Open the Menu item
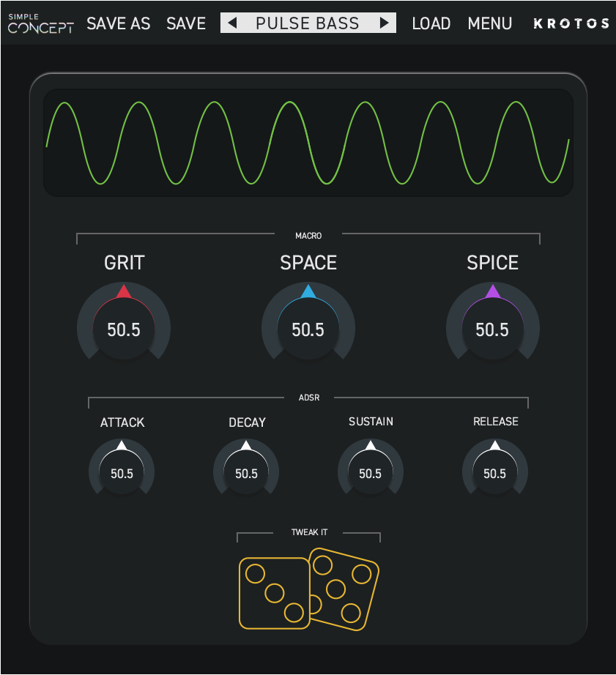 (490, 23)
